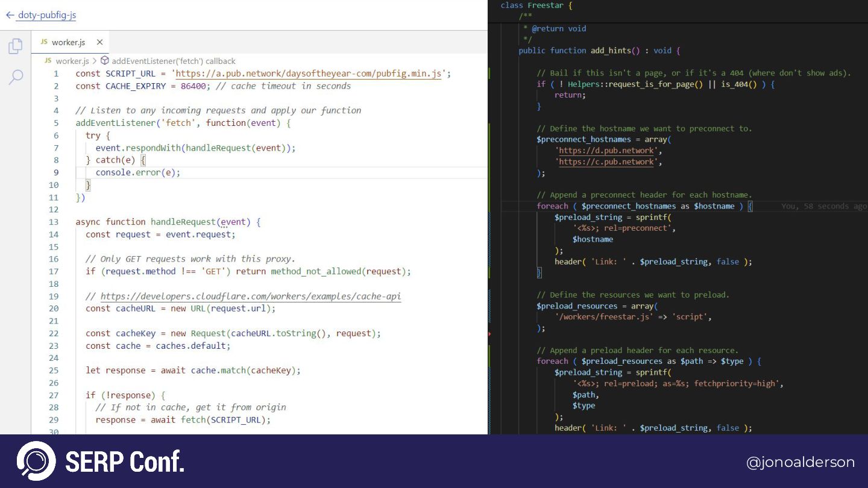Follow the a.pub.network pubfig.min.js URL
The width and height of the screenshot is (868, 488).
click(310, 74)
